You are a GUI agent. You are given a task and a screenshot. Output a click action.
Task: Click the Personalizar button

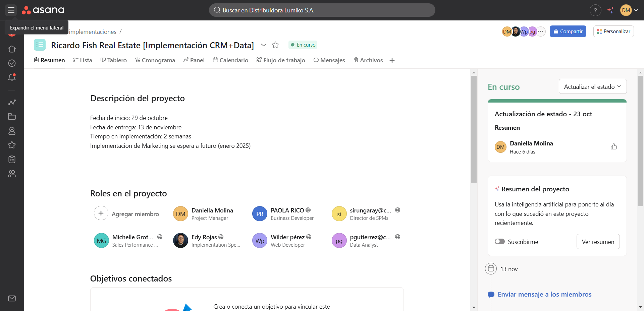[613, 32]
